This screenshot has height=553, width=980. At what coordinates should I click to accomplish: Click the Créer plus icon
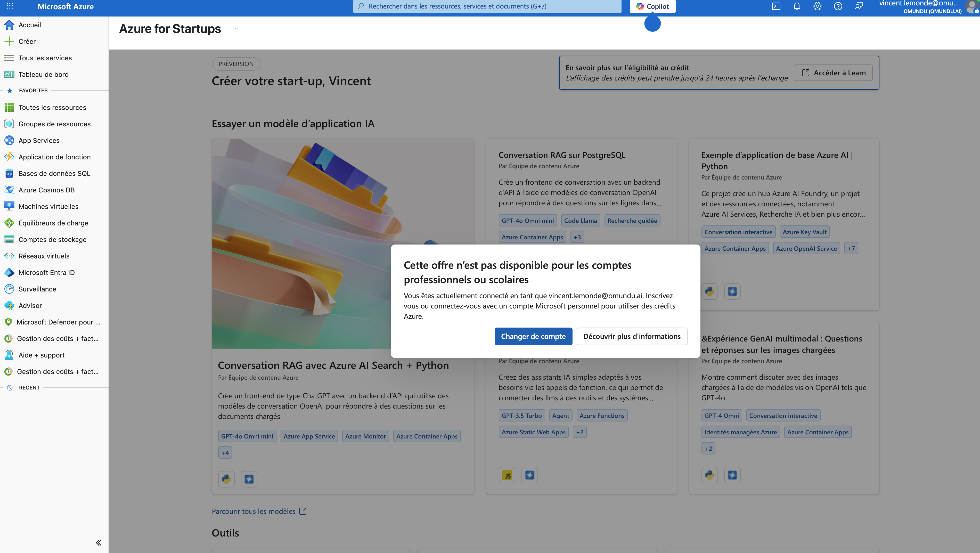point(9,41)
